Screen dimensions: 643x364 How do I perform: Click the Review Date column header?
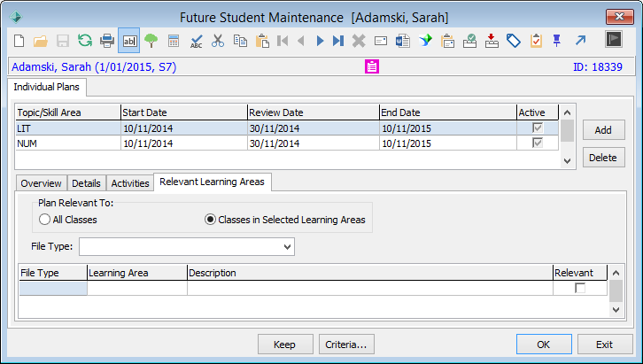tap(314, 112)
